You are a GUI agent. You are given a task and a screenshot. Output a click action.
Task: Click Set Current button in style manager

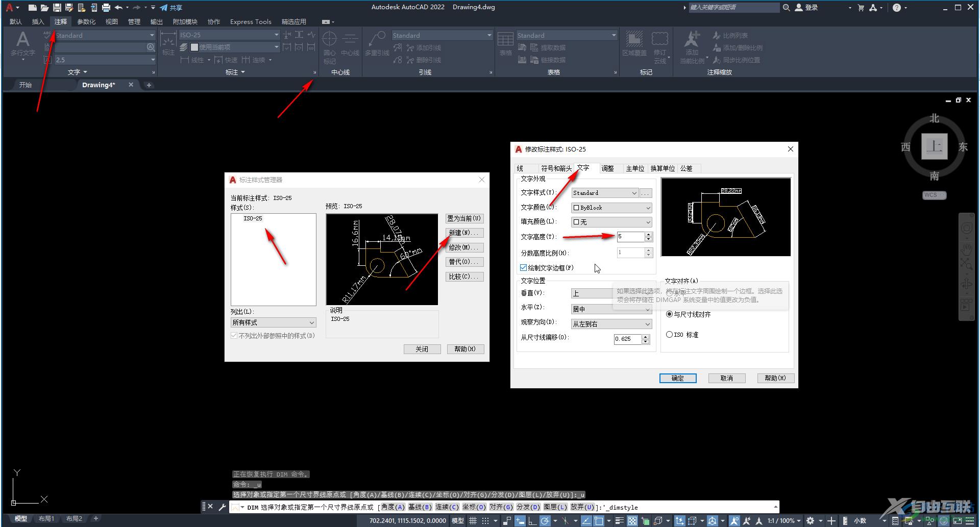coord(464,218)
